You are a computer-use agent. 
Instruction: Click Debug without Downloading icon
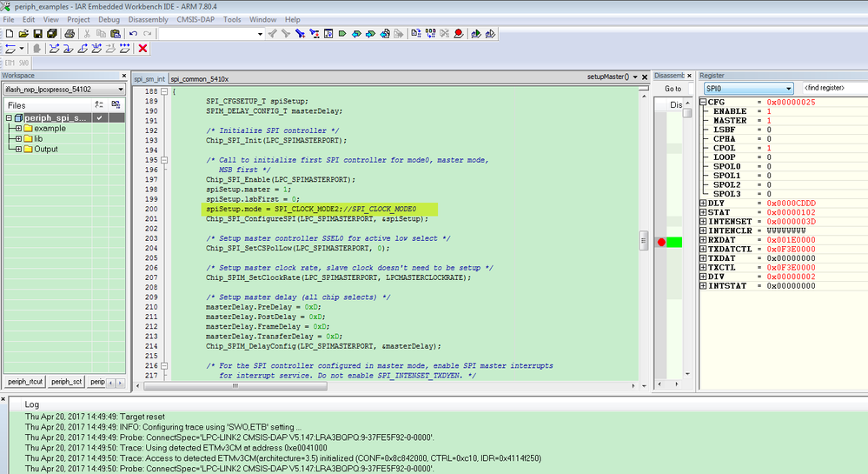pos(490,34)
